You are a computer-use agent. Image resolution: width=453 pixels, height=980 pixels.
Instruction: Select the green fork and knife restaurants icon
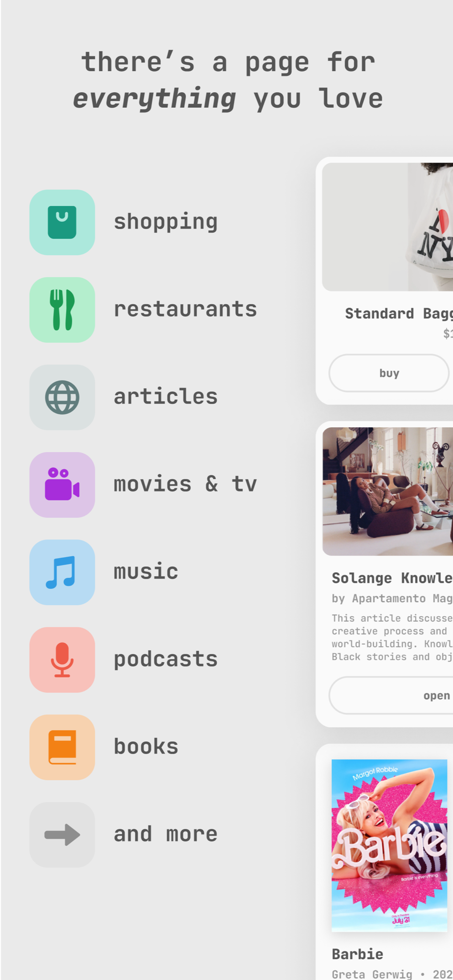[62, 310]
